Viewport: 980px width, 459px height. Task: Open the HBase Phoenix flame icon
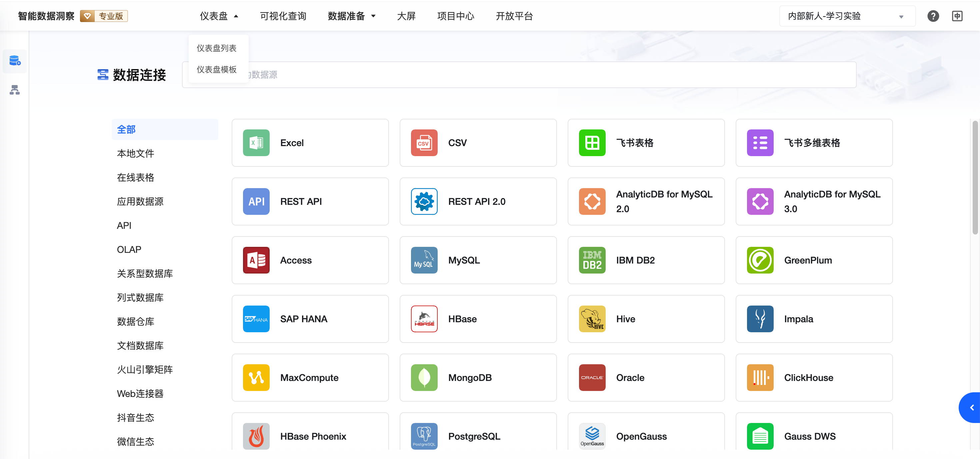pos(256,436)
